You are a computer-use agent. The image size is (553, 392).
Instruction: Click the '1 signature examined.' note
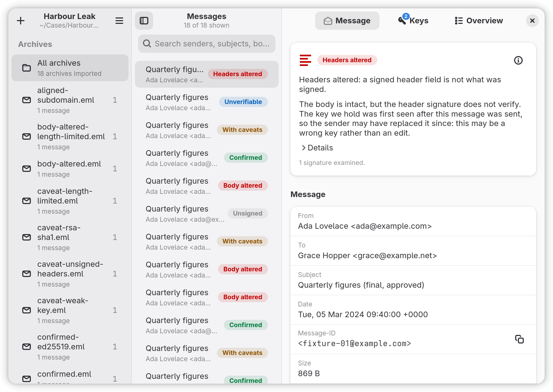(x=332, y=163)
